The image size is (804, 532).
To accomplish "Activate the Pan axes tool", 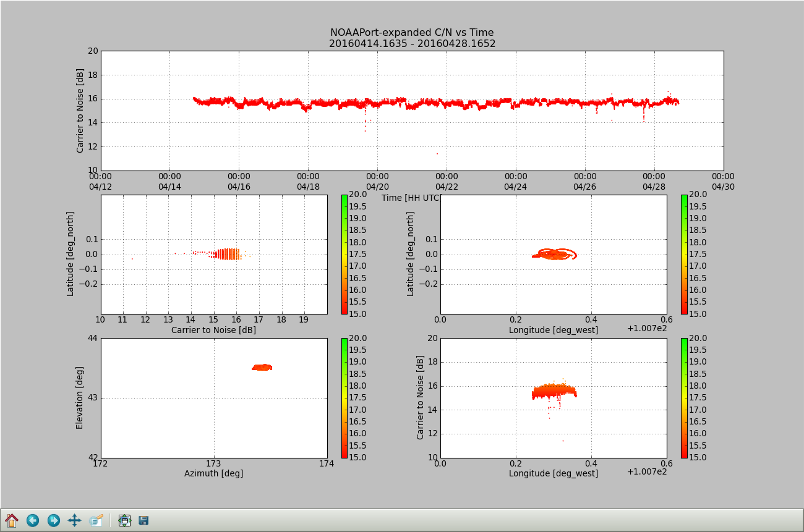I will pos(74,520).
